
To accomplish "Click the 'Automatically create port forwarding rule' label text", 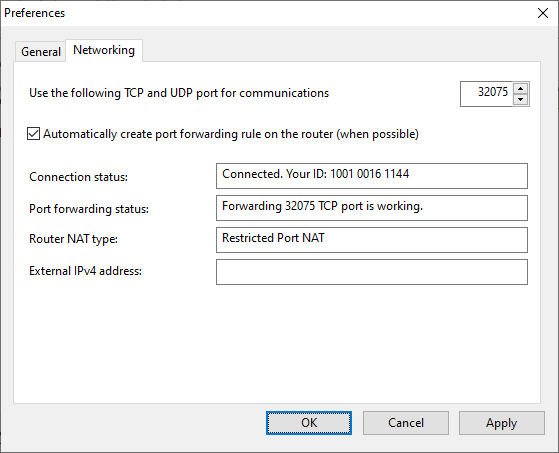I will 231,134.
